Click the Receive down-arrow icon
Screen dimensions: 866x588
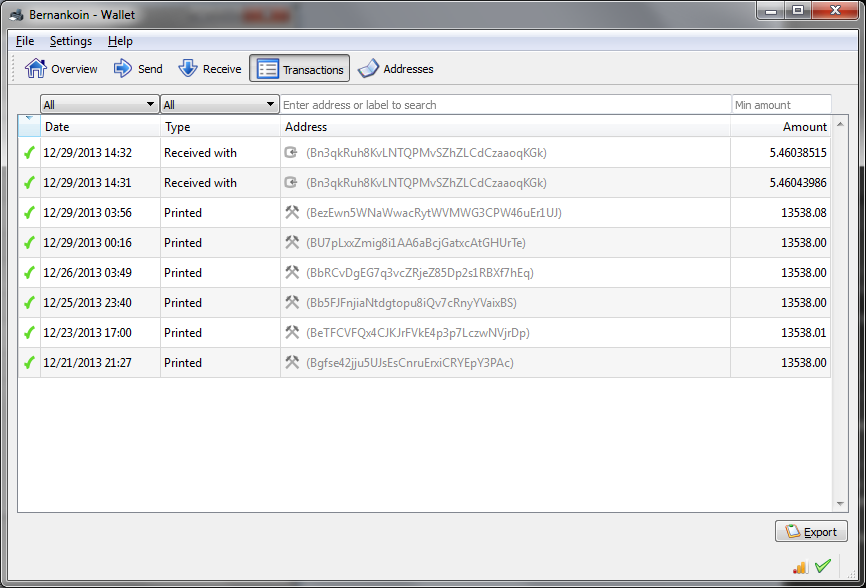[x=188, y=68]
